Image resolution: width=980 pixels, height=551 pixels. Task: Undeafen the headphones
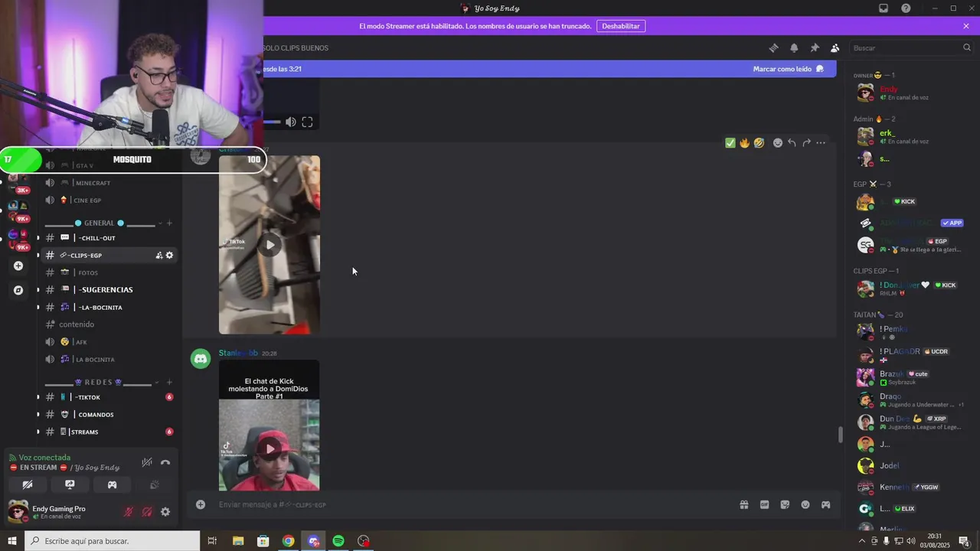tap(147, 511)
